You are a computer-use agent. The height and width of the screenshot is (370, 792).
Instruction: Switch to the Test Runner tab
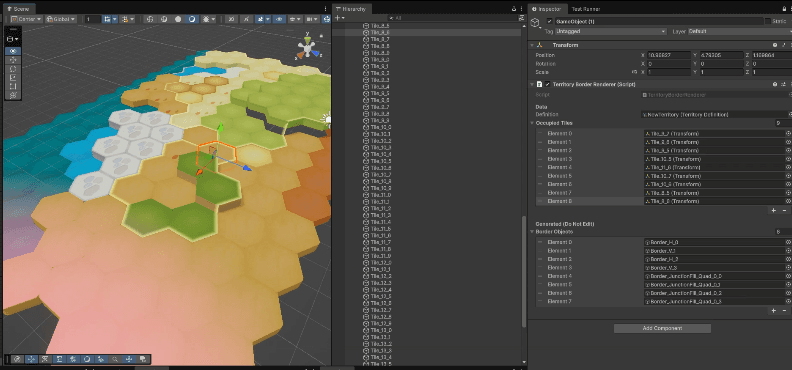point(586,9)
